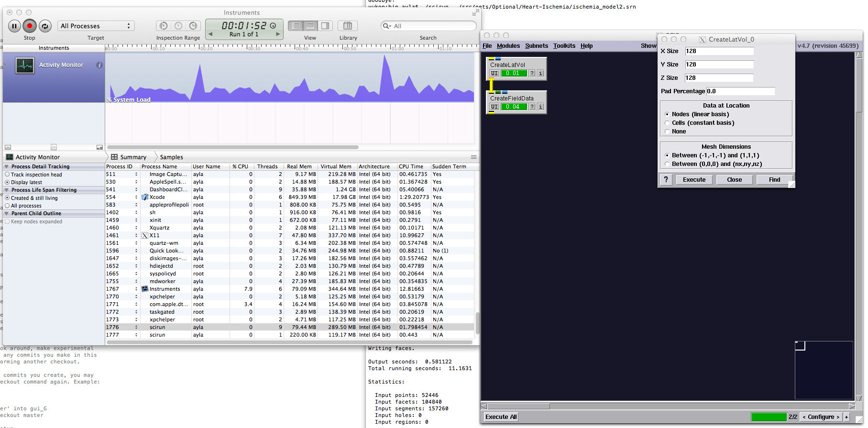Click time display mode icon next to timer
This screenshot has width=868, height=428.
pyautogui.click(x=273, y=26)
